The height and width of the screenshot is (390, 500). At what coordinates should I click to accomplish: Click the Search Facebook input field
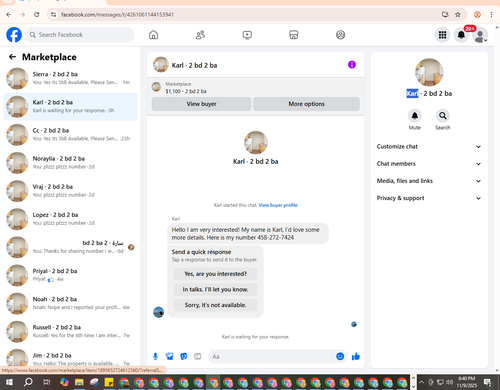[x=80, y=35]
